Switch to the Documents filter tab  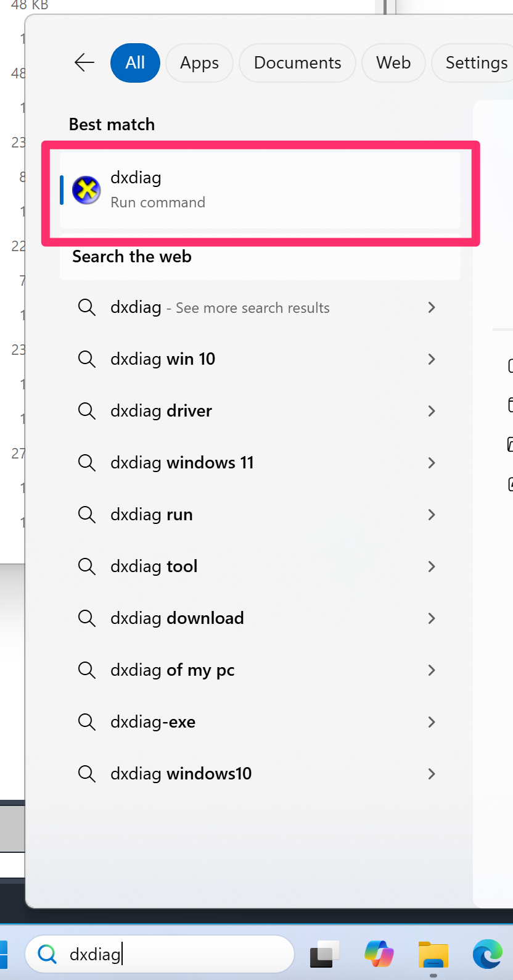point(297,63)
